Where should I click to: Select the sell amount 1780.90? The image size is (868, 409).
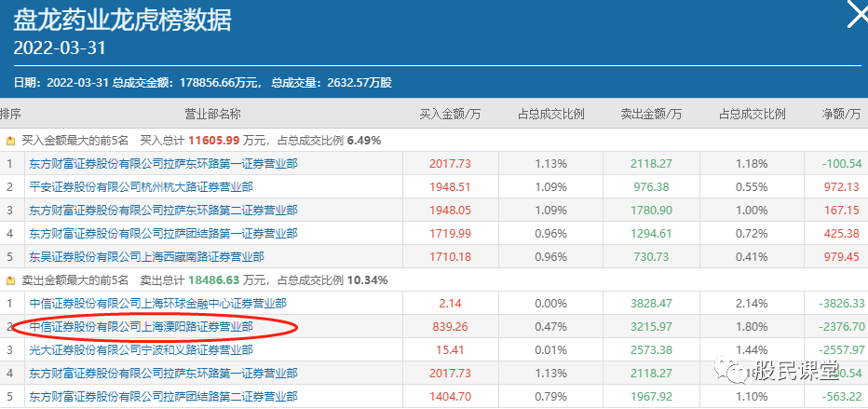point(651,211)
